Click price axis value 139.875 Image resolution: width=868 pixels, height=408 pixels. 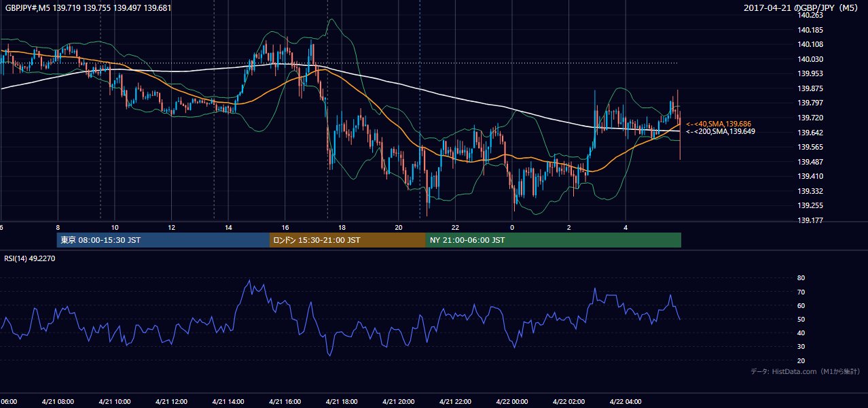click(x=812, y=88)
